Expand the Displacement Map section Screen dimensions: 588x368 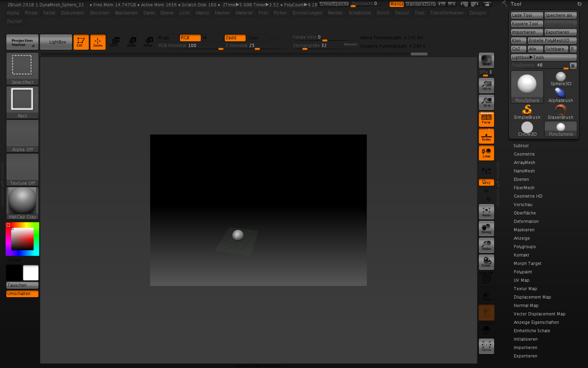pos(532,297)
